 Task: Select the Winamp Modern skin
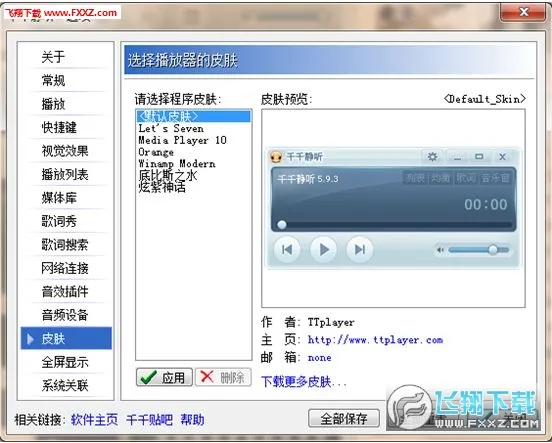pyautogui.click(x=177, y=164)
